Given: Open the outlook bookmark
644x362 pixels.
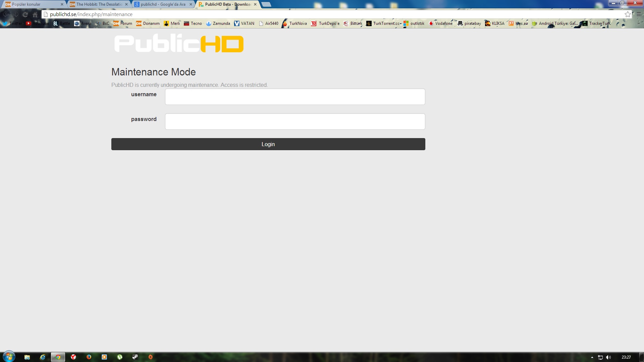Looking at the screenshot, I should coord(414,23).
